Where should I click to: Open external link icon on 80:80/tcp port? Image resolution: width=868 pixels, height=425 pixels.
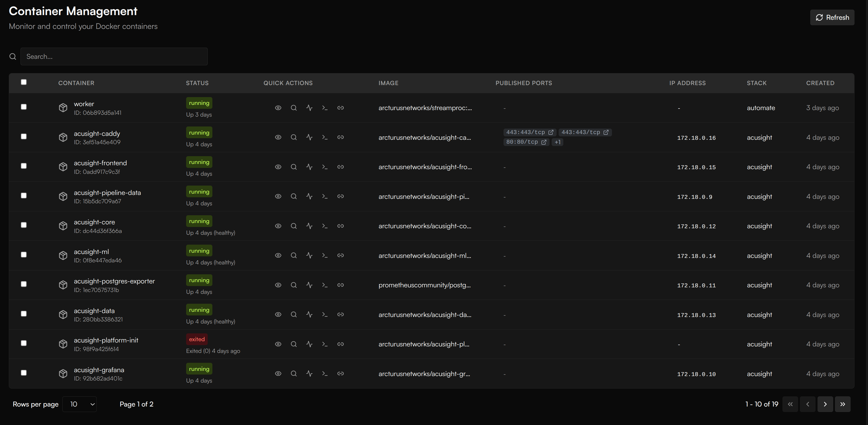pyautogui.click(x=544, y=142)
